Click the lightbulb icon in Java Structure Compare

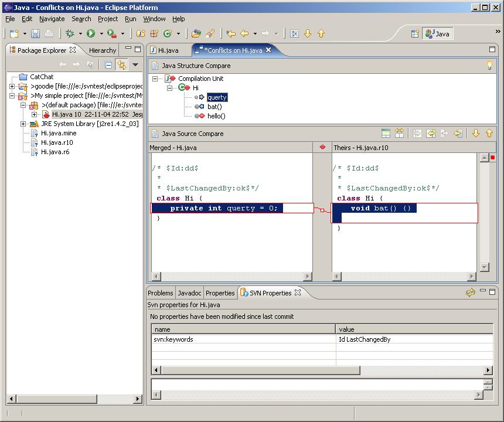coord(489,66)
